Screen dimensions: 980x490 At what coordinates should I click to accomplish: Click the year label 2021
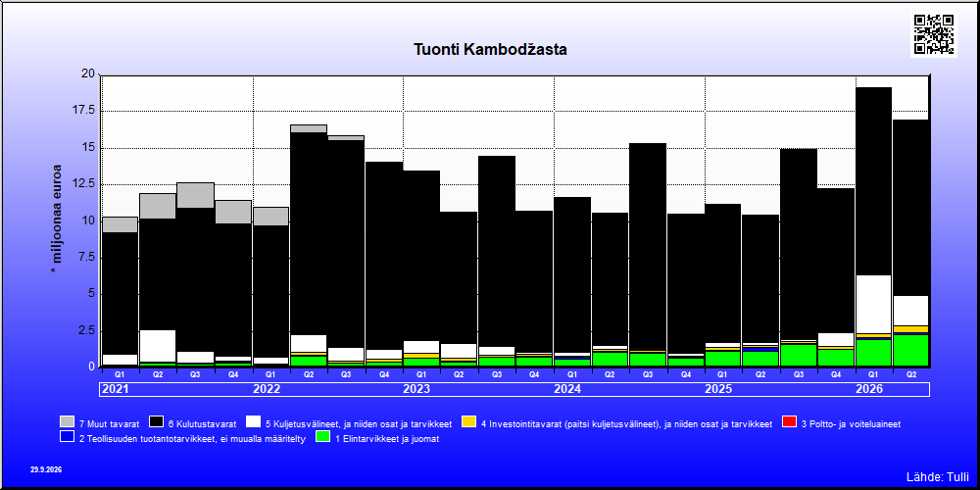click(115, 389)
